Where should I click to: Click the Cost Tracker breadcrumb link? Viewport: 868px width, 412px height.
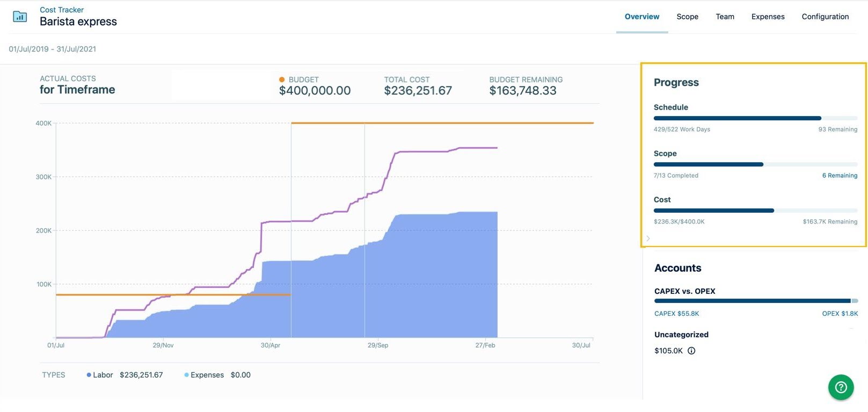pos(62,10)
